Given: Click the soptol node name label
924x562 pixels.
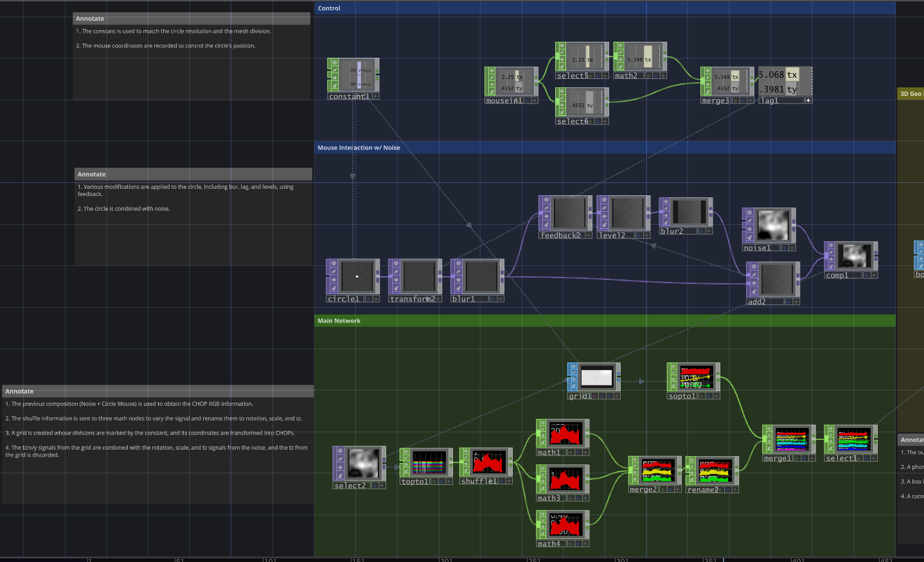Looking at the screenshot, I should coord(682,396).
